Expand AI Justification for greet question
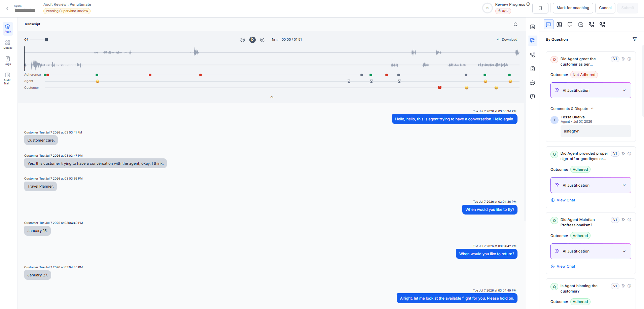 coord(591,90)
